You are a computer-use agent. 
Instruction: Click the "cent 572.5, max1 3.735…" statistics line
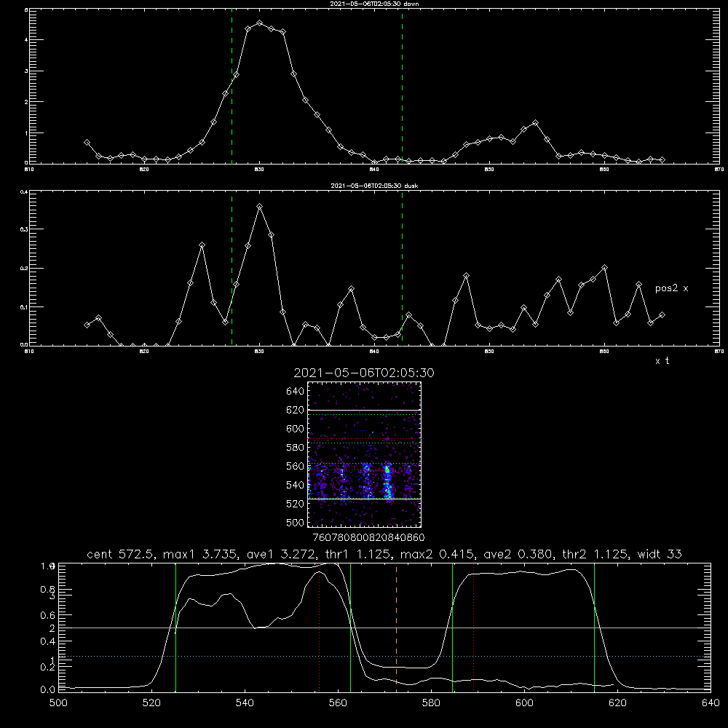(384, 554)
